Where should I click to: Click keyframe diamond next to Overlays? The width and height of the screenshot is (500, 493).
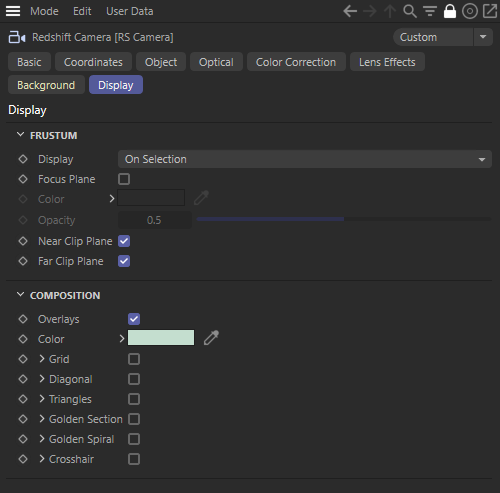click(23, 319)
